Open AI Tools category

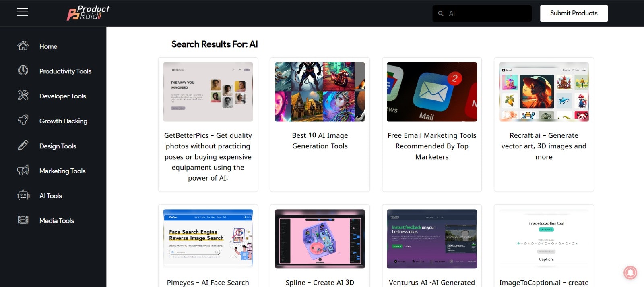(x=51, y=196)
